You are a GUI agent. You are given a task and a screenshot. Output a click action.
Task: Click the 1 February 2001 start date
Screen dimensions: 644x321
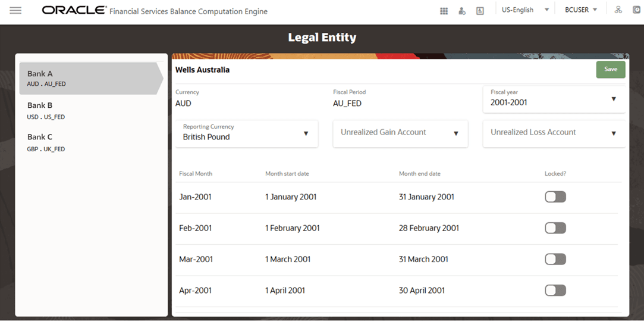click(x=293, y=228)
